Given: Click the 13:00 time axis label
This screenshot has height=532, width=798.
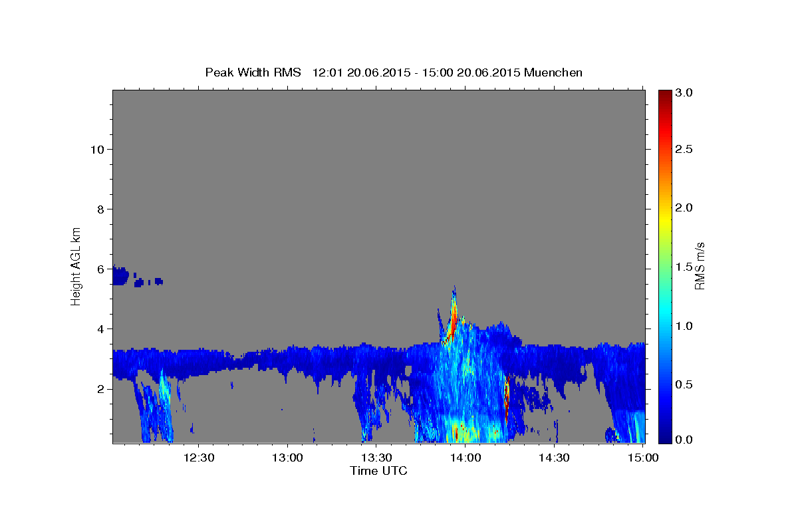Looking at the screenshot, I should pos(288,458).
